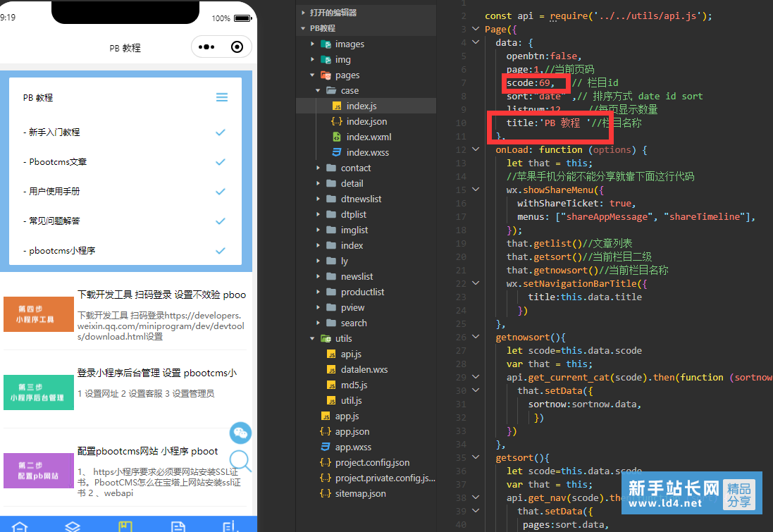Open article 登录小程序后台管理 title
Image resolution: width=773 pixels, height=532 pixels.
[x=157, y=373]
